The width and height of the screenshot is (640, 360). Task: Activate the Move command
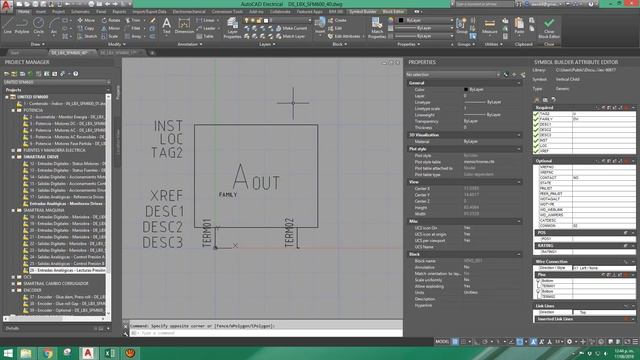86,20
